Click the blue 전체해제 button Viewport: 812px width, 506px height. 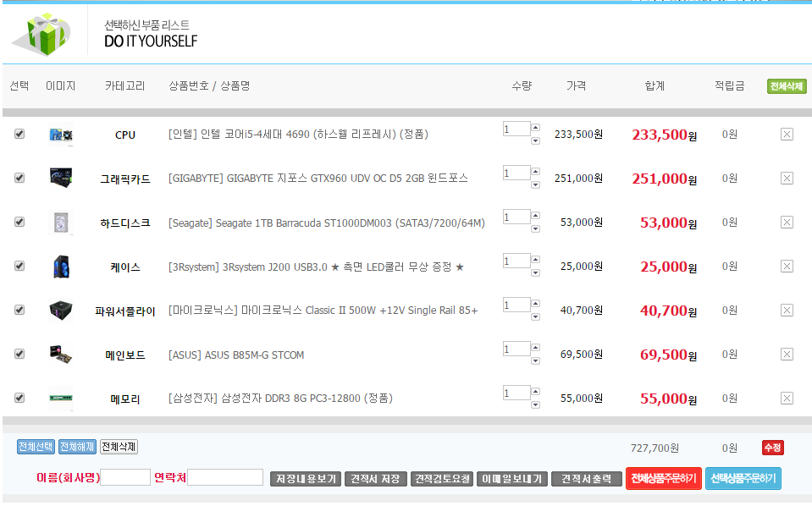(x=77, y=447)
